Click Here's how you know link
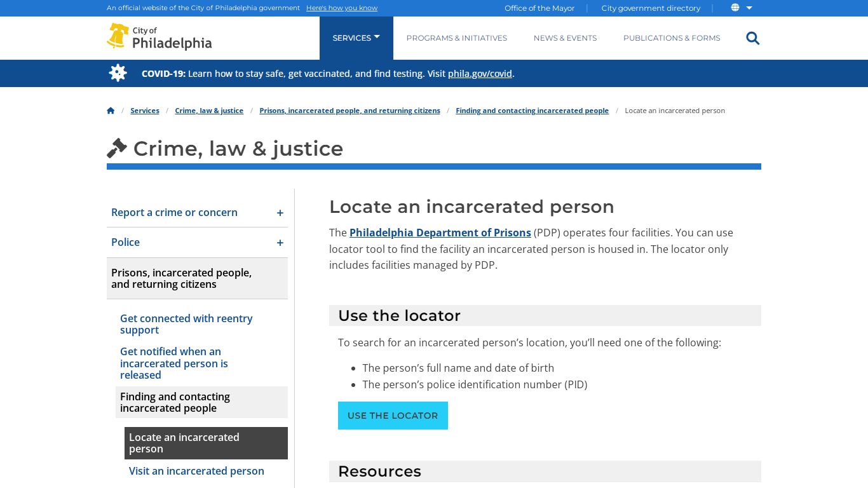The width and height of the screenshot is (868, 488). click(342, 8)
